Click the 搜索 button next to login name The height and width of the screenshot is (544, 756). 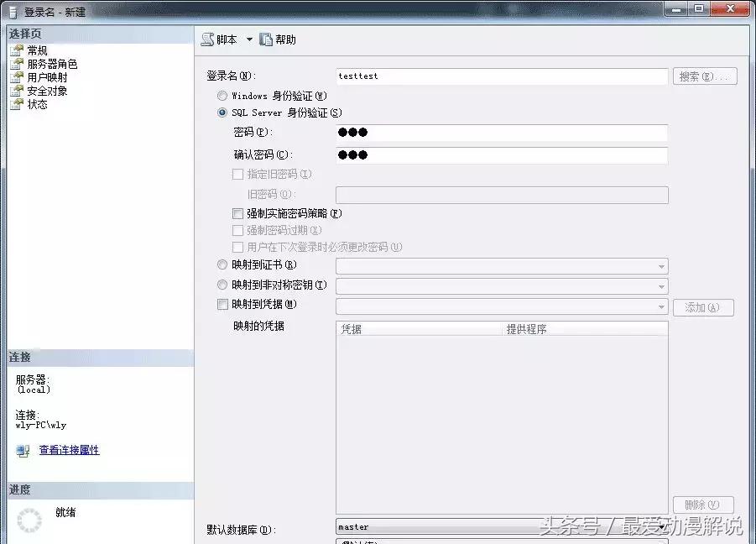706,76
